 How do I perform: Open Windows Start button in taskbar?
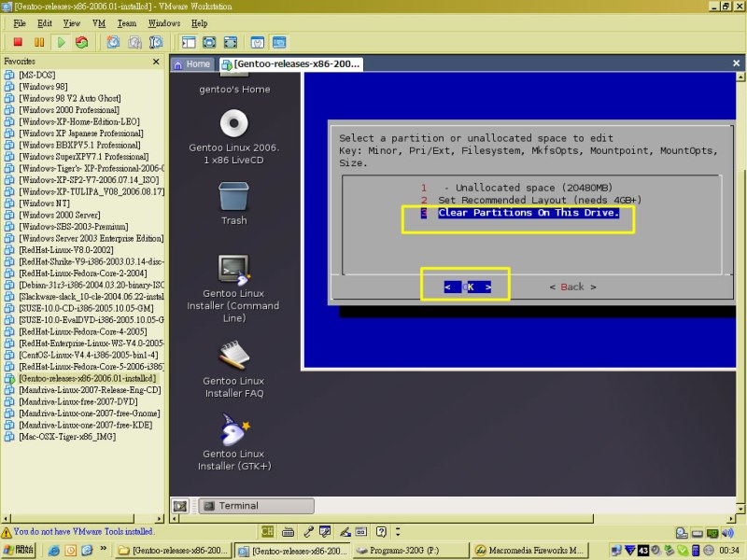pyautogui.click(x=18, y=550)
